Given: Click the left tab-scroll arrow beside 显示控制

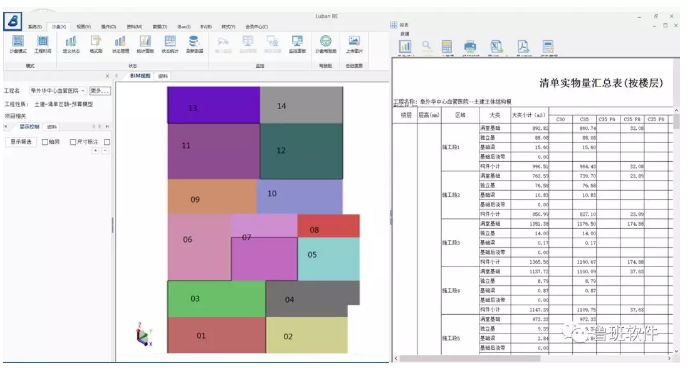Looking at the screenshot, I should click(6, 127).
